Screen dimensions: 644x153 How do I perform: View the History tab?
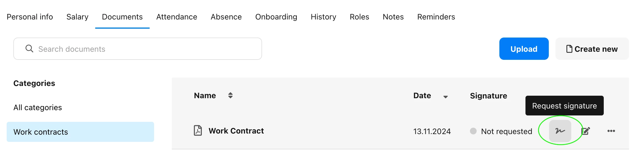[323, 17]
